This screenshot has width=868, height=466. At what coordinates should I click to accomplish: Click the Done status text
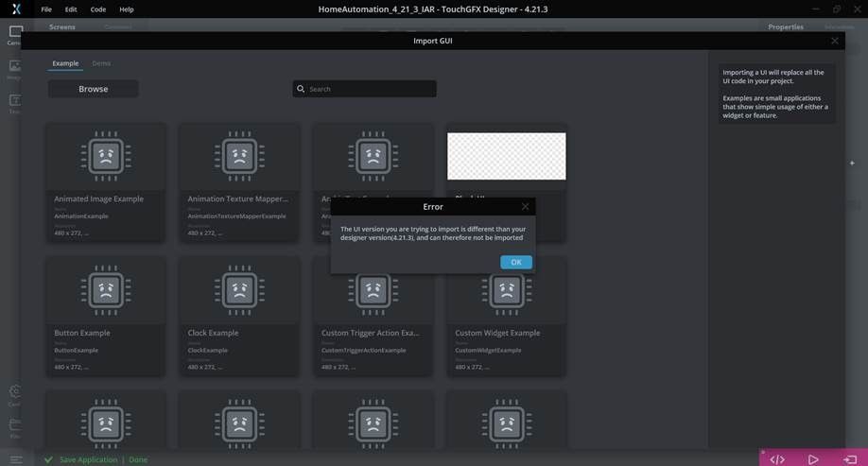pos(138,460)
